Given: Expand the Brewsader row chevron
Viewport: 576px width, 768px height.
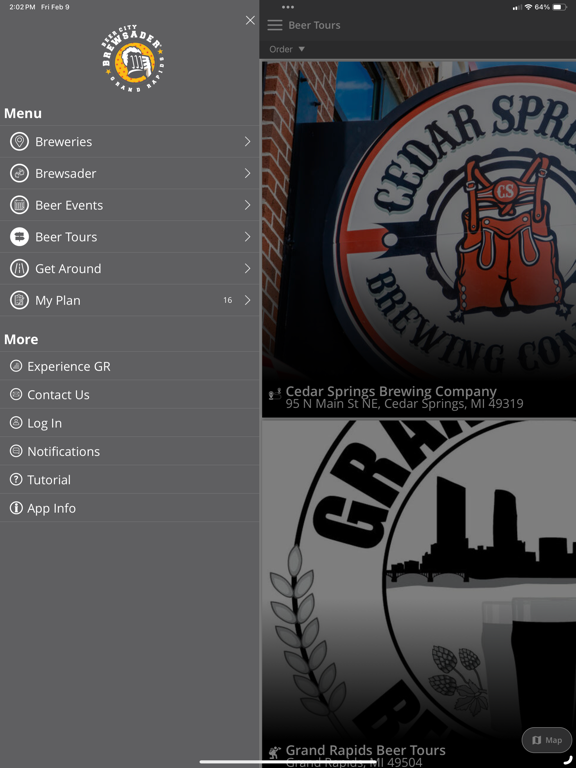Looking at the screenshot, I should point(247,173).
